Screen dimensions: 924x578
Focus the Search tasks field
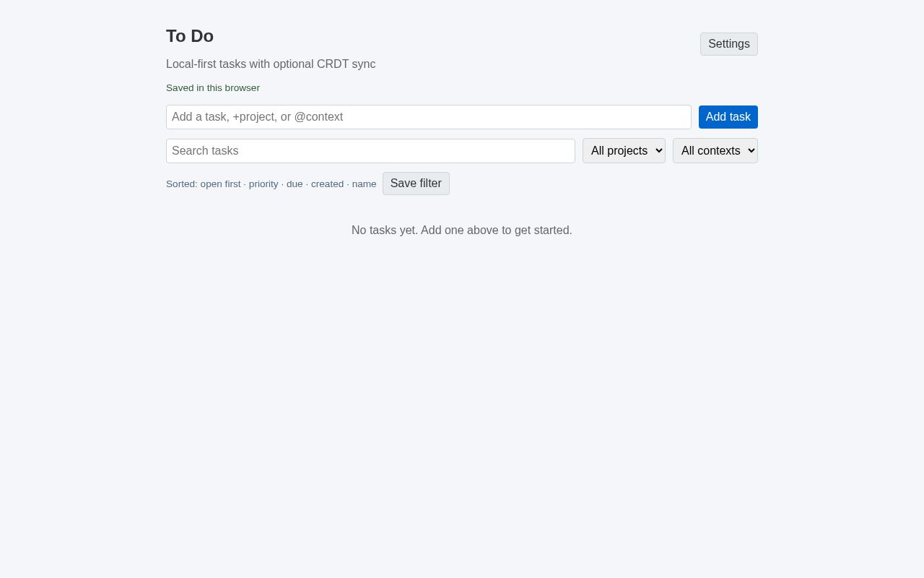(370, 151)
